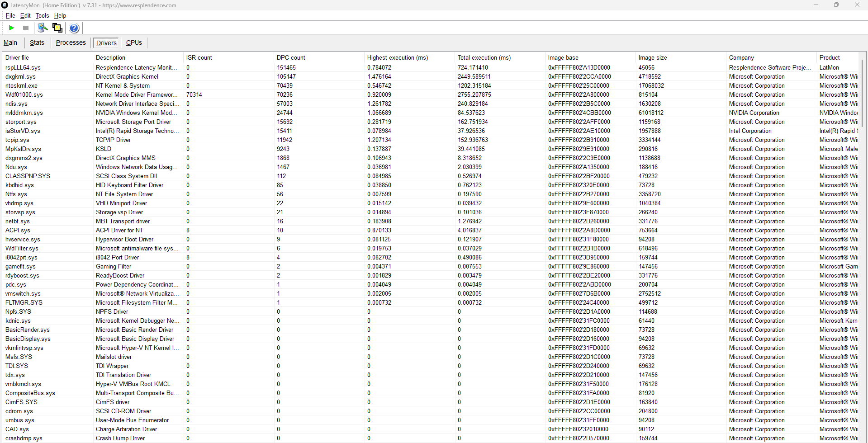The image size is (868, 443).
Task: Open the File menu
Action: [10, 15]
